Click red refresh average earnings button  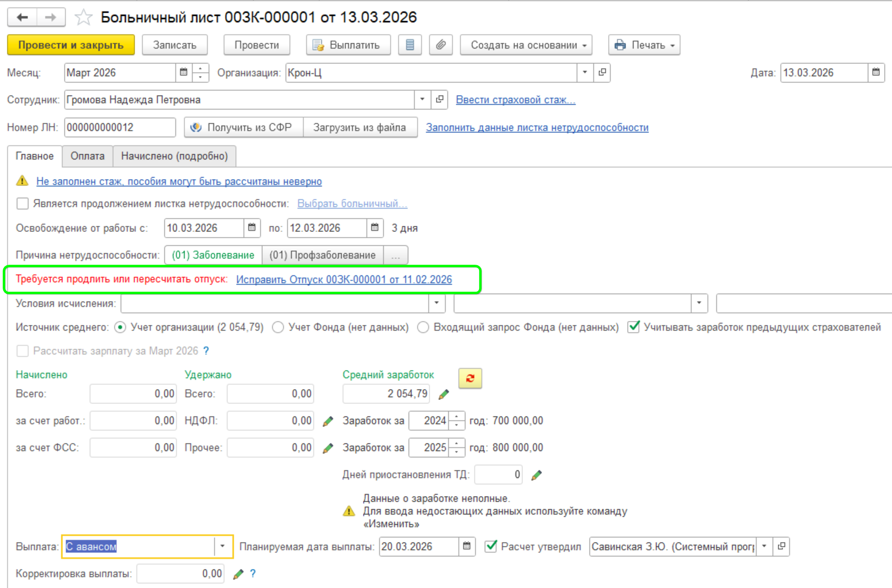tap(470, 378)
